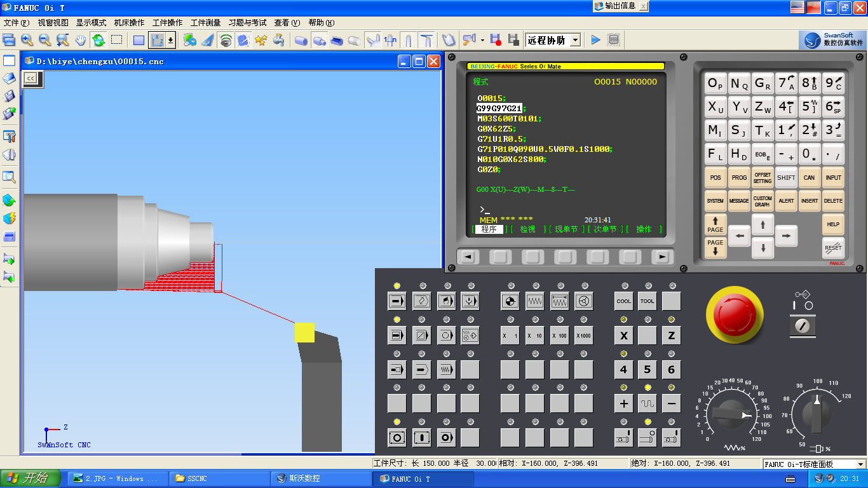Toggle the Block Skip button

422,335
